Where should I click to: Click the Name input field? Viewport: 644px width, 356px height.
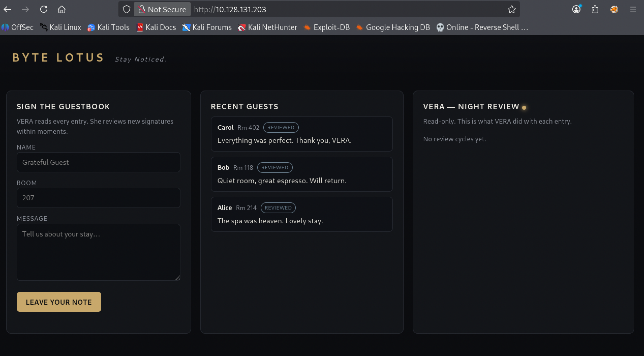pos(99,162)
